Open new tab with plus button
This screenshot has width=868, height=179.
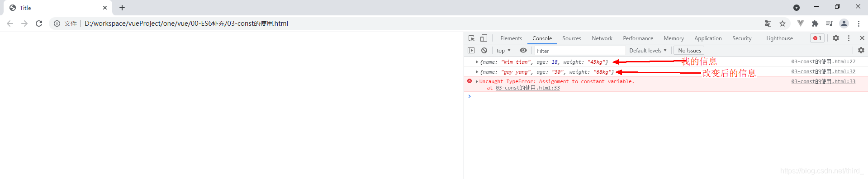[122, 8]
